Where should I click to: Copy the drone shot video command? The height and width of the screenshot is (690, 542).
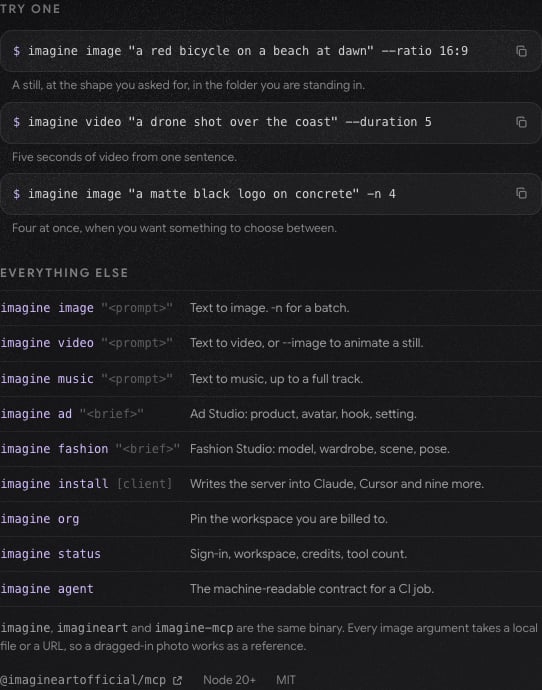(x=521, y=122)
